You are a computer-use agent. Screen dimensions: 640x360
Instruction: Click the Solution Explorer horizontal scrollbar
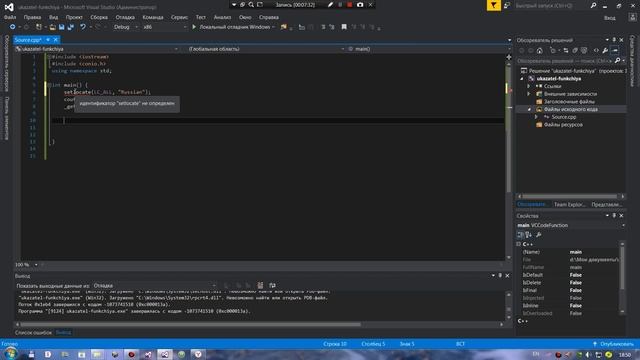coord(569,196)
